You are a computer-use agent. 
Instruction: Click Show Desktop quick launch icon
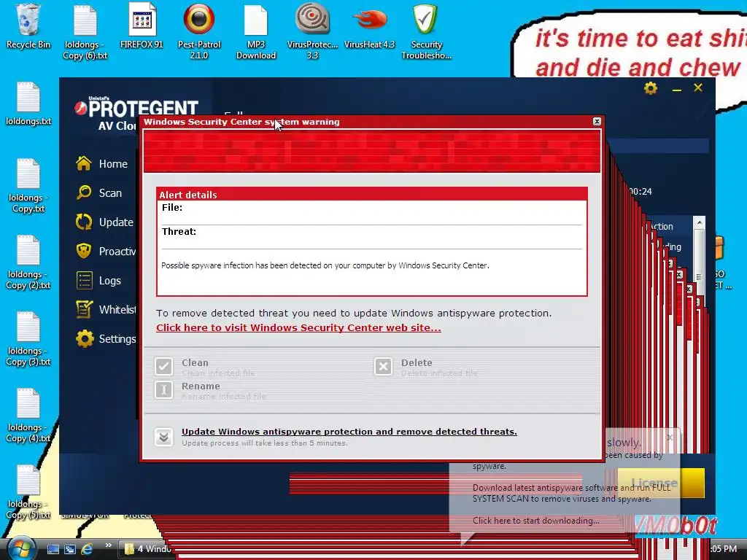pyautogui.click(x=53, y=549)
